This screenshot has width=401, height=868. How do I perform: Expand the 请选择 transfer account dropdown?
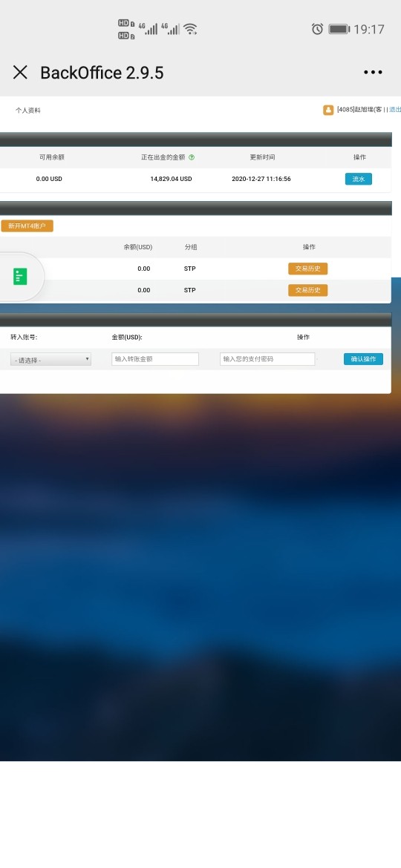[51, 359]
